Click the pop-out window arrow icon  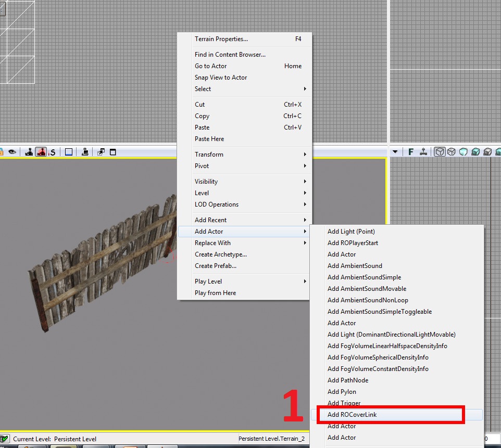point(101,152)
